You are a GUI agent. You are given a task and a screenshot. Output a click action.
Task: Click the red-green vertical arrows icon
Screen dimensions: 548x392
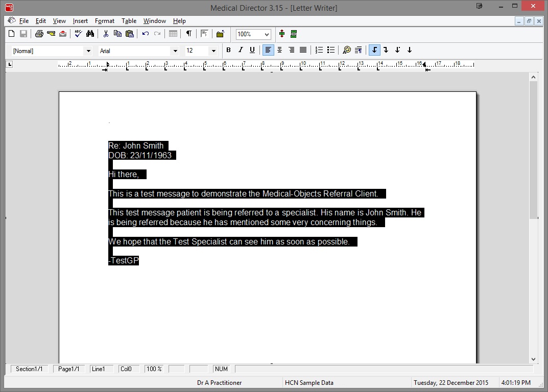click(282, 34)
